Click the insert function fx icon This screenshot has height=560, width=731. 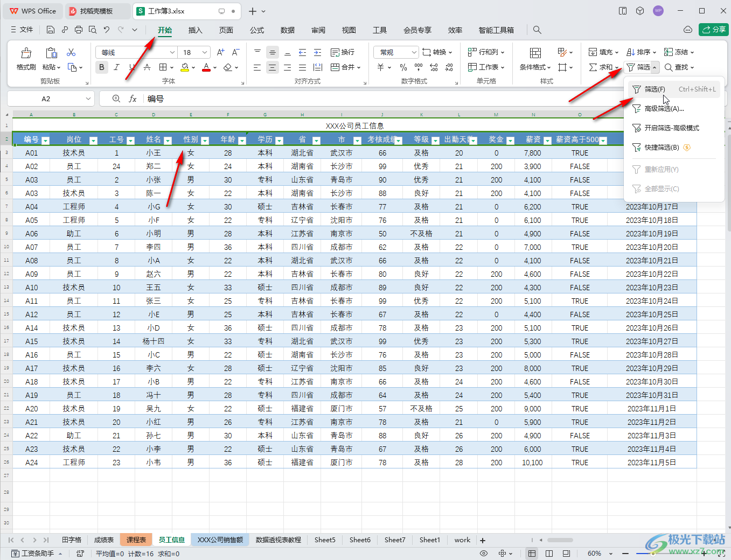[133, 99]
